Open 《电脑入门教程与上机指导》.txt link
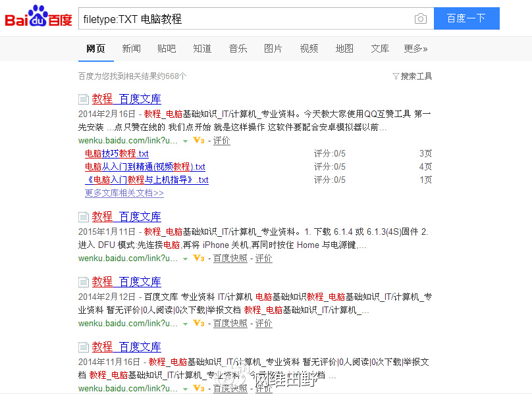Image resolution: width=532 pixels, height=394 pixels. 147,180
